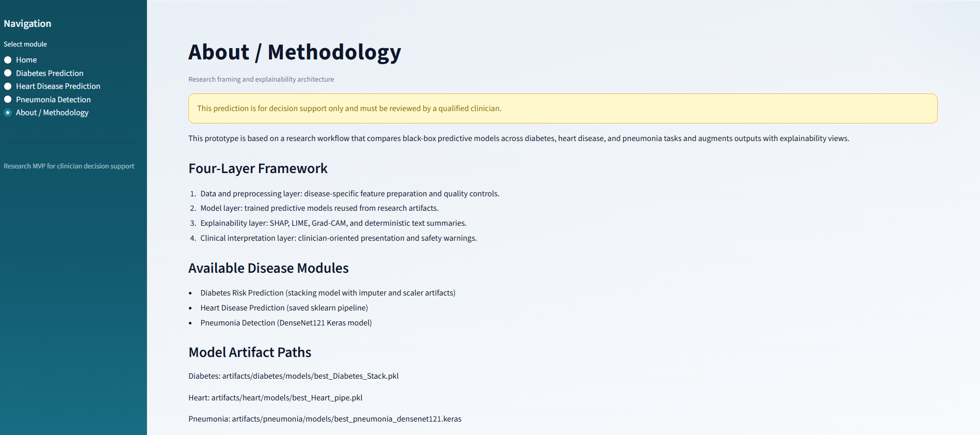The image size is (980, 435).
Task: Click the yellow decision support warning banner
Action: (563, 108)
